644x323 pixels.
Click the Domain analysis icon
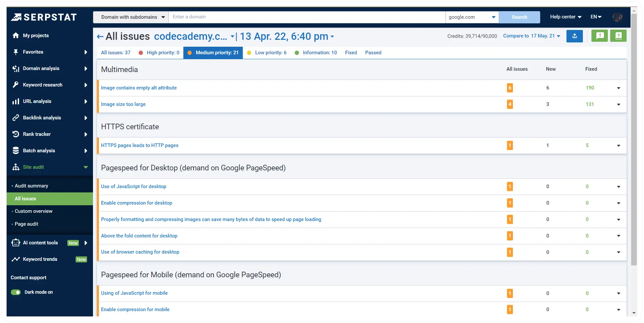[x=16, y=68]
